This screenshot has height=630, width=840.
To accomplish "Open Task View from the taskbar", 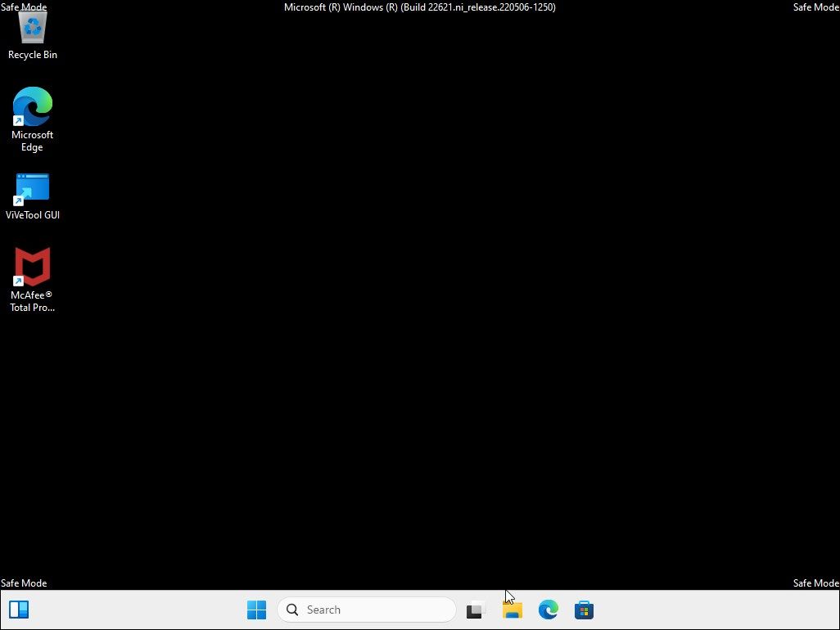I will pyautogui.click(x=476, y=610).
